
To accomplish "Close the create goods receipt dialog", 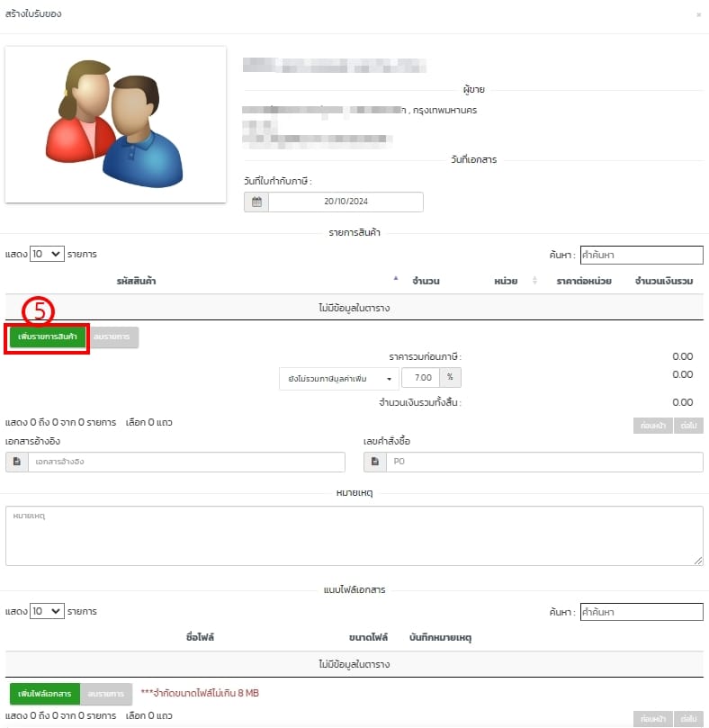I will point(699,14).
